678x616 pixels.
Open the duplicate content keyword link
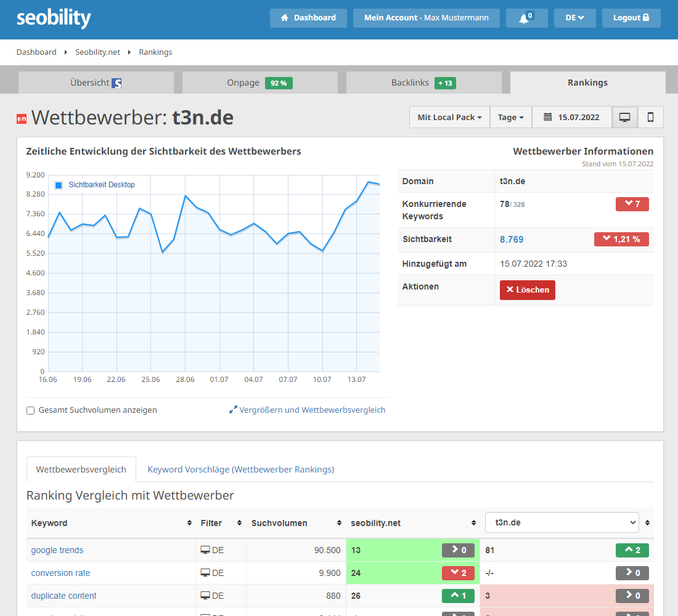63,596
